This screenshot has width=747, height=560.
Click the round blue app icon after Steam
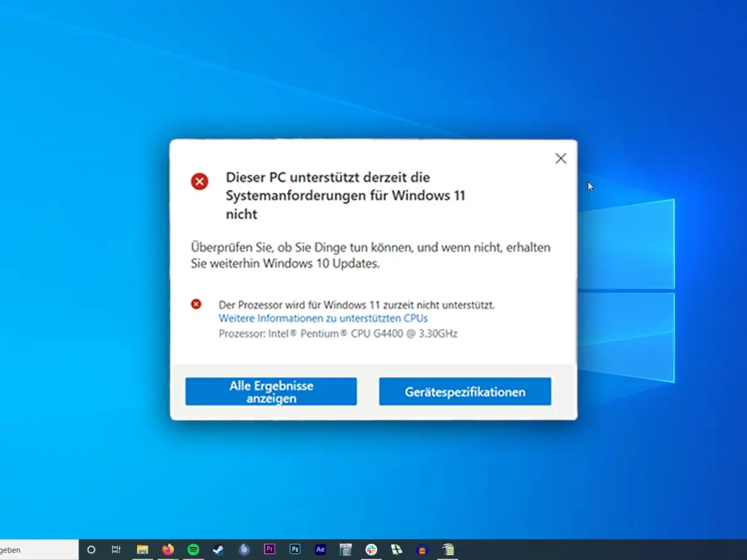point(244,549)
